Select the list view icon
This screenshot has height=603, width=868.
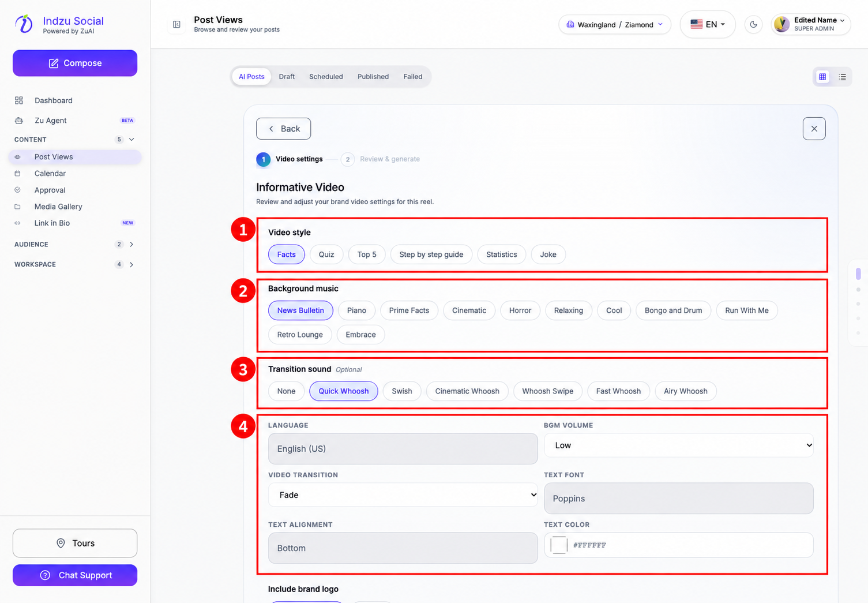842,77
